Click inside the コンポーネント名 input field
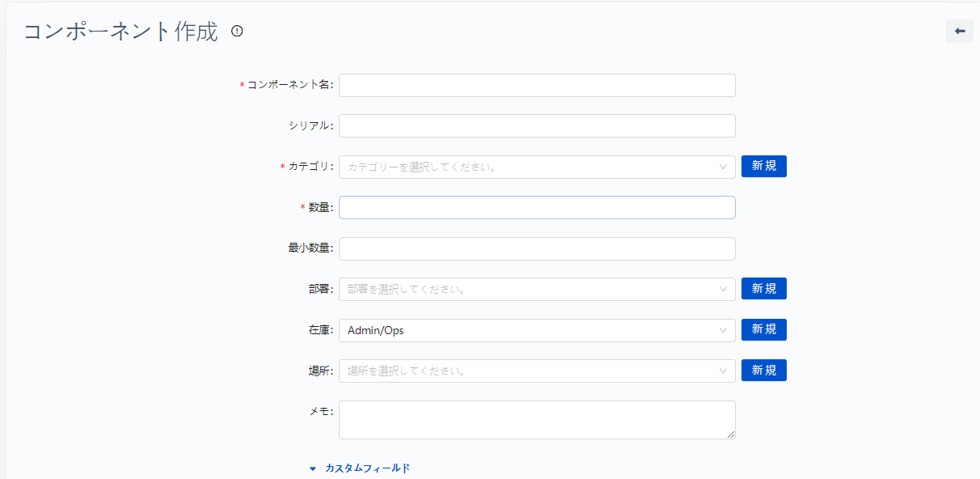980x479 pixels. 536,85
